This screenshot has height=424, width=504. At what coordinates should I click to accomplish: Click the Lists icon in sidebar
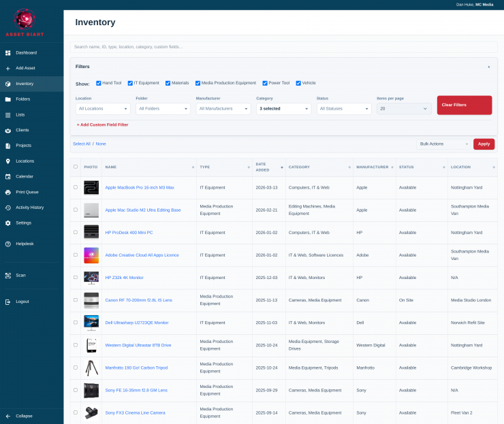(x=8, y=114)
